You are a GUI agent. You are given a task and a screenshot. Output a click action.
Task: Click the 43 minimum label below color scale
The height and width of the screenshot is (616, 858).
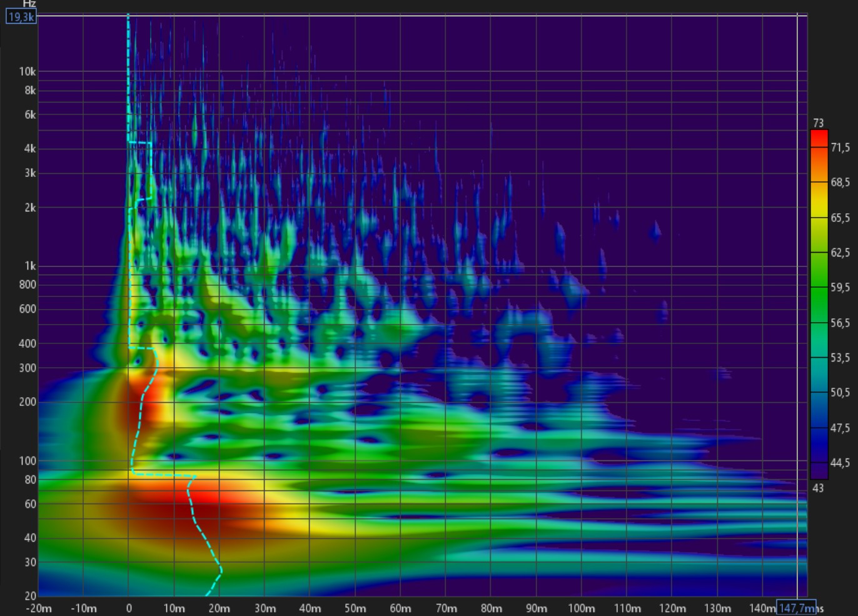tap(818, 488)
